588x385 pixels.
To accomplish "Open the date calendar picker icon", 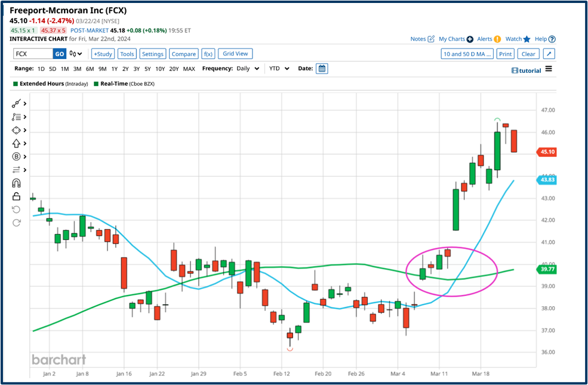I will tap(322, 69).
